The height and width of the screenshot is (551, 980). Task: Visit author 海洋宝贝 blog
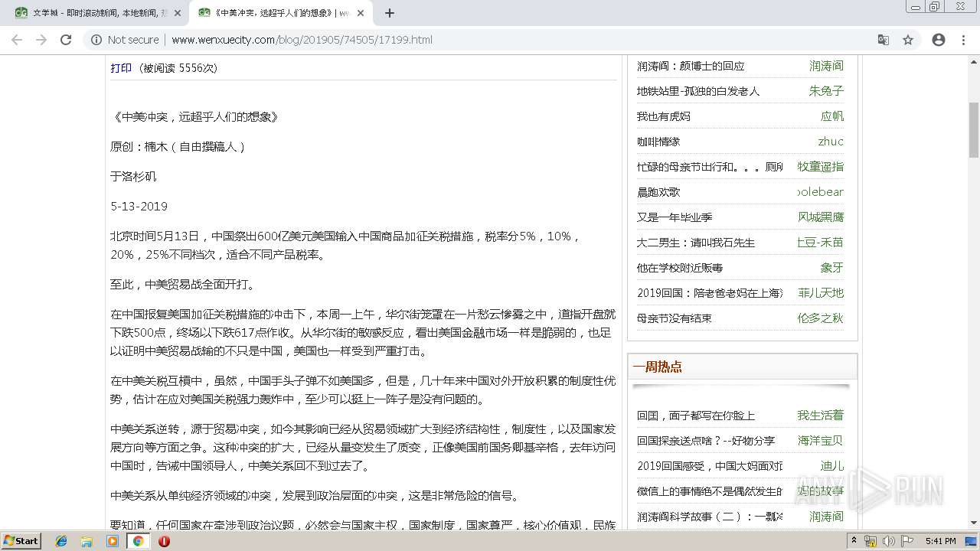click(x=821, y=441)
